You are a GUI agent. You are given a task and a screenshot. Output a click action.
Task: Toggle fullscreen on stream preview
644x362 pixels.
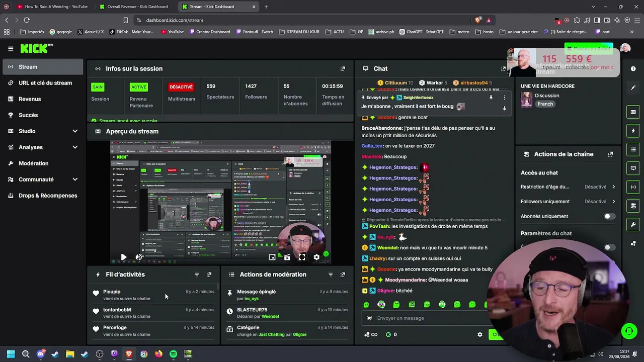(302, 257)
